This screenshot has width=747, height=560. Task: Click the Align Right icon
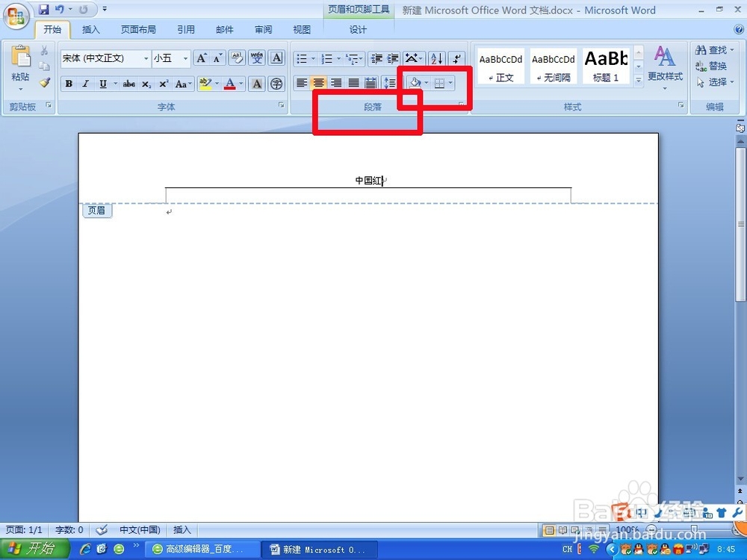point(336,83)
